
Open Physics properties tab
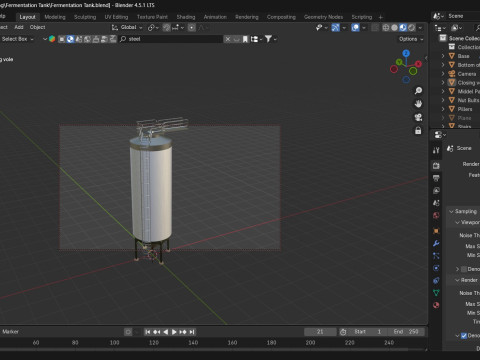pos(436,268)
